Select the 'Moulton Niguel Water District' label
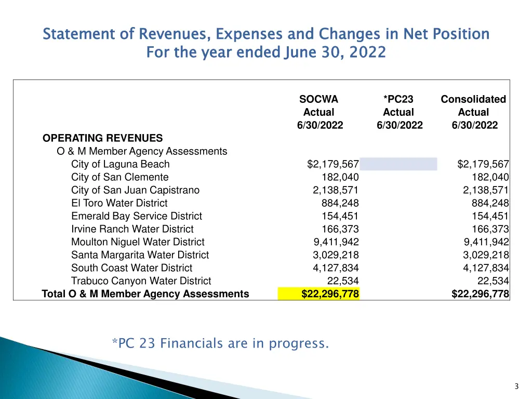The width and height of the screenshot is (532, 399). [x=138, y=242]
